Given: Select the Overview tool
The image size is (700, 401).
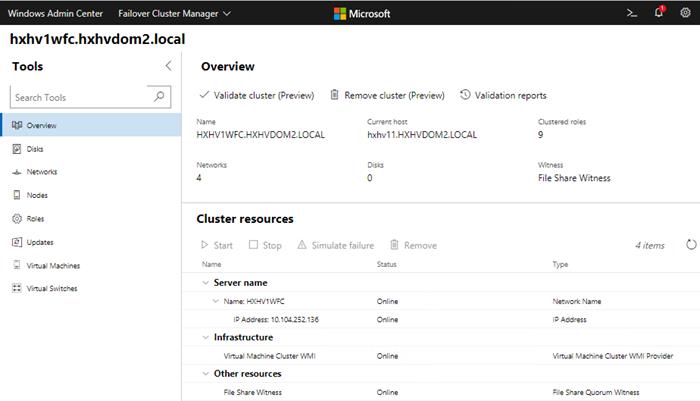Looking at the screenshot, I should 91,125.
